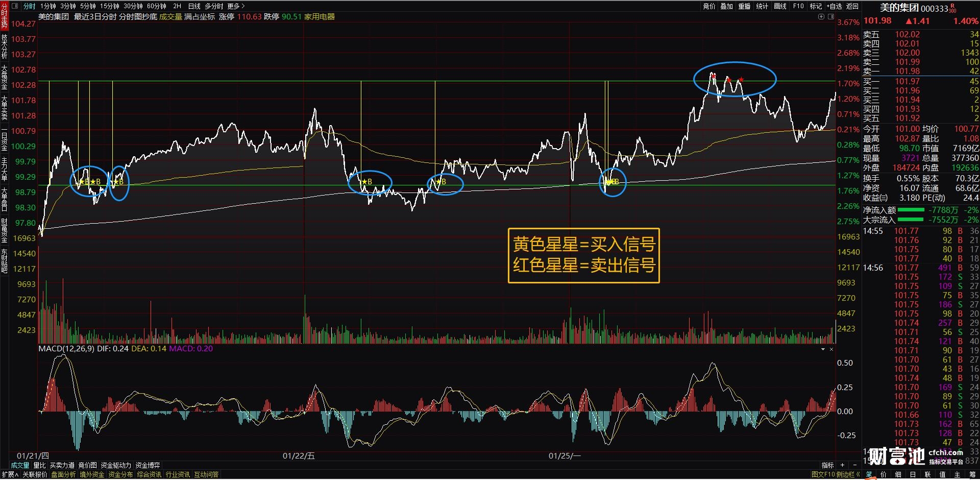Open the 资金分布 bottom tab
This screenshot has width=980, height=480.
(120, 474)
